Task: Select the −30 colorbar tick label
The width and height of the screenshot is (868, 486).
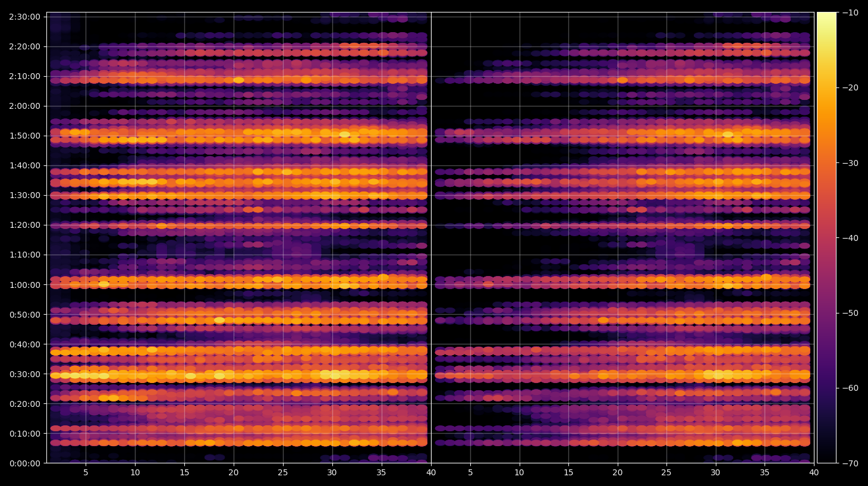Action: (x=850, y=163)
